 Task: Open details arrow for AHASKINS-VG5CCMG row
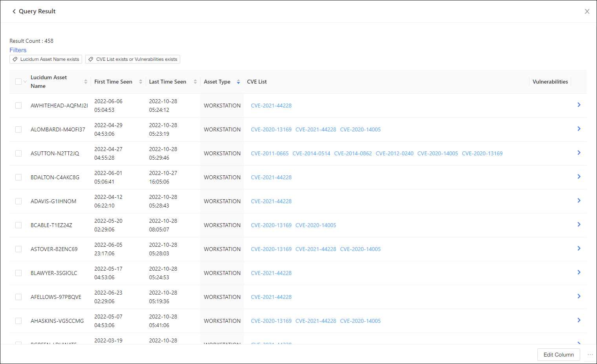pos(579,320)
